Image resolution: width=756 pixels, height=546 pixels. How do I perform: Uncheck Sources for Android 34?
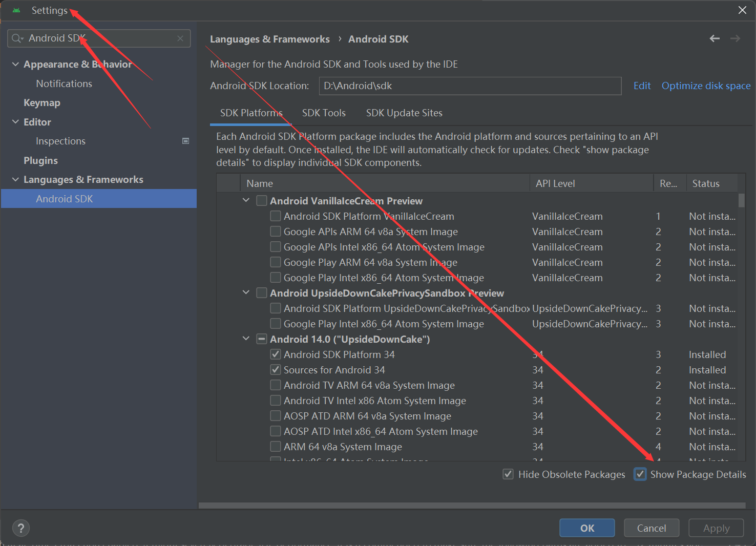coord(276,370)
